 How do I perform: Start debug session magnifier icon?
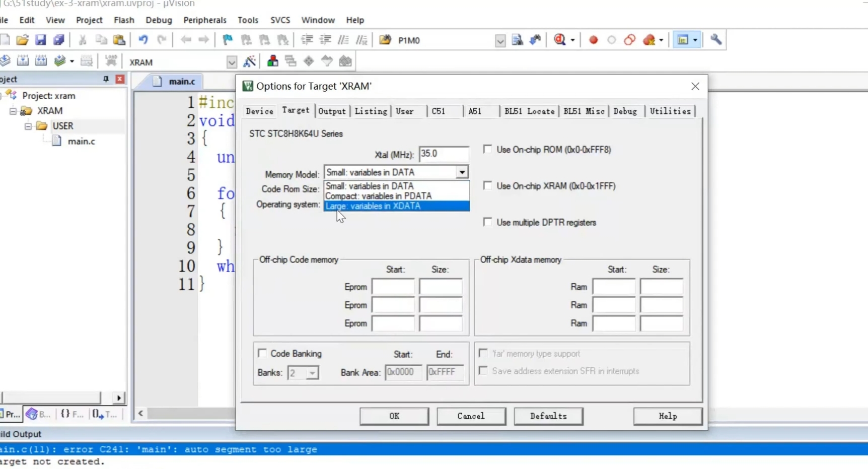tap(559, 40)
